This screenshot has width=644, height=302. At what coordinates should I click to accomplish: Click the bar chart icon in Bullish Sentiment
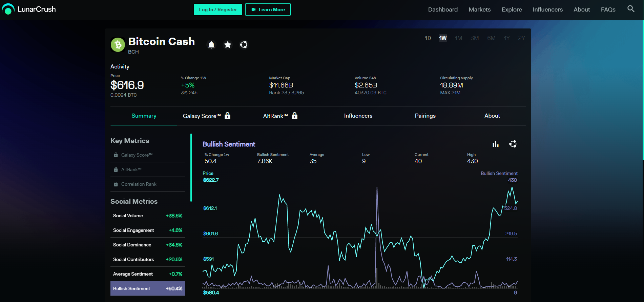pos(496,144)
